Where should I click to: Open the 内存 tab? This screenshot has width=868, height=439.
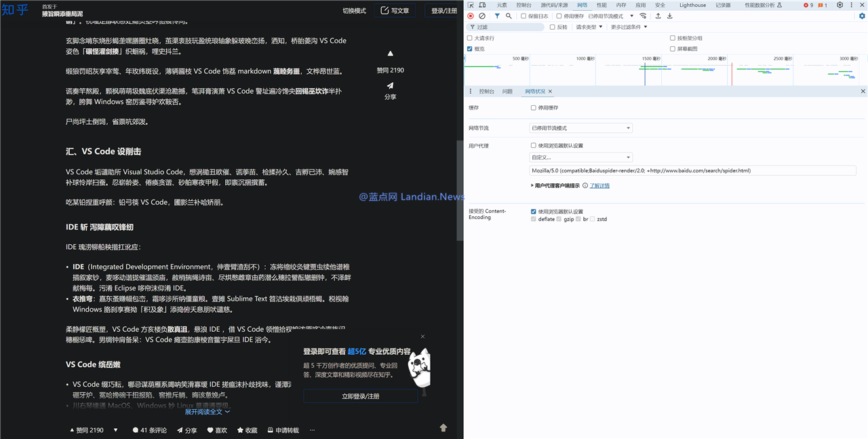[621, 5]
